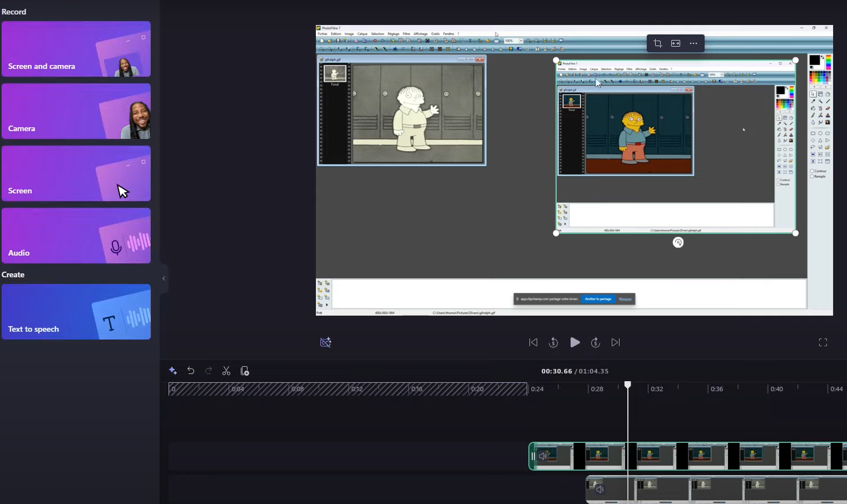Viewport: 847px width, 504px height.
Task: Open the Text to speech creator
Action: [76, 312]
